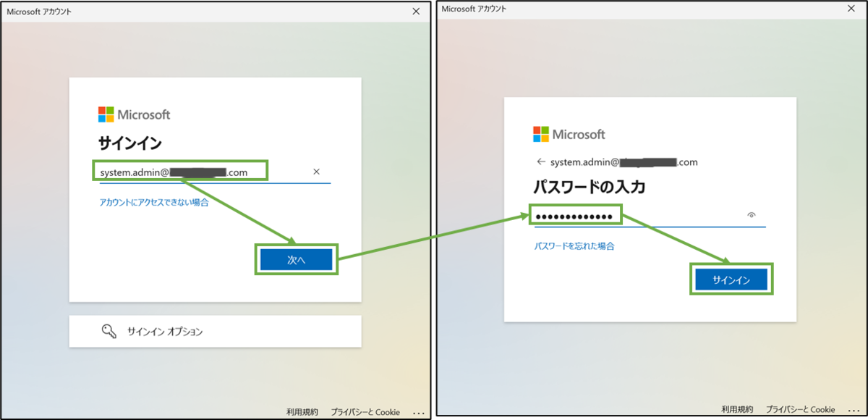The width and height of the screenshot is (868, 420).
Task: Click the Microsoft logo in right window
Action: 569,134
